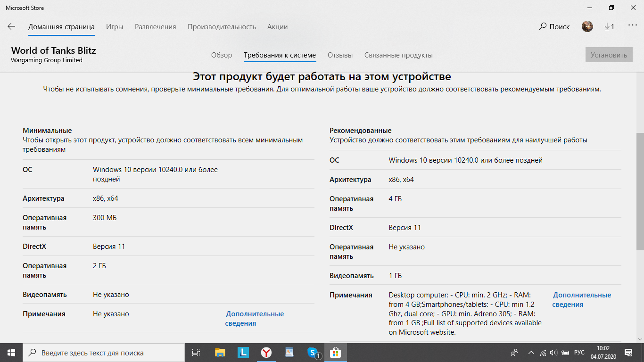Open the volume control icon
Image resolution: width=644 pixels, height=362 pixels.
click(x=553, y=353)
